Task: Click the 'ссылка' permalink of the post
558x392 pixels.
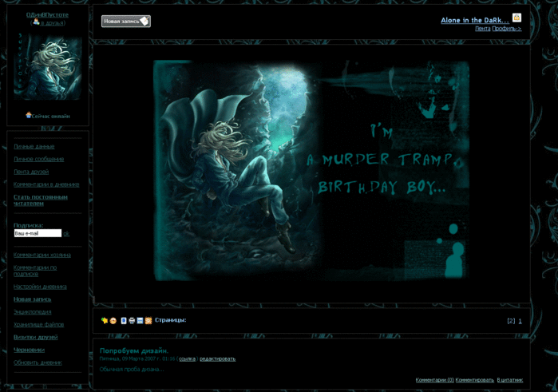Action: tap(187, 359)
